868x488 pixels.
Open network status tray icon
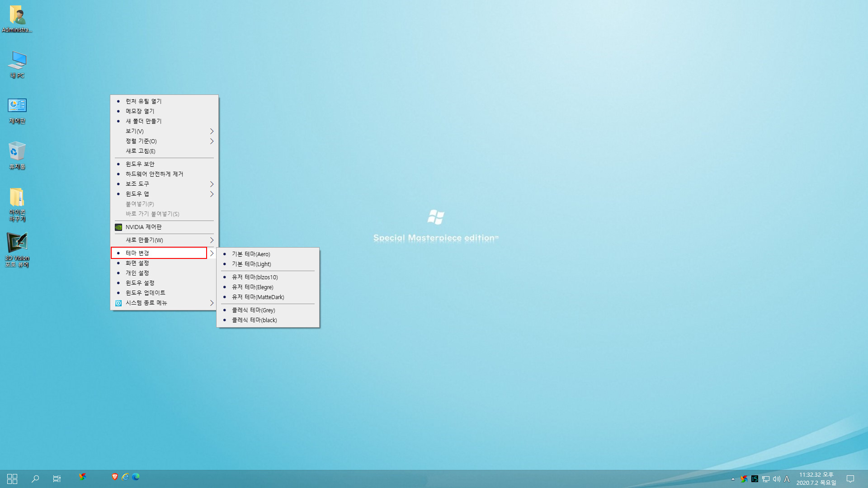tap(765, 479)
